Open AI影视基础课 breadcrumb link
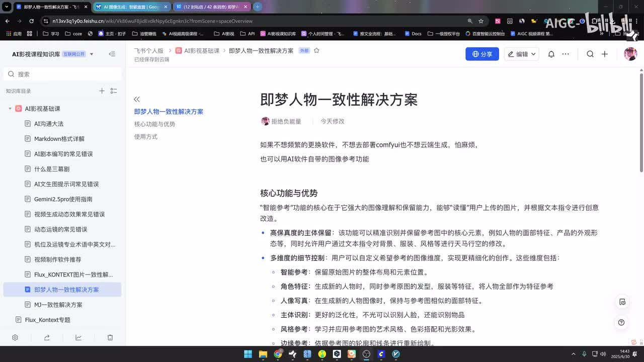Viewport: 644px width, 362px height. [x=197, y=51]
